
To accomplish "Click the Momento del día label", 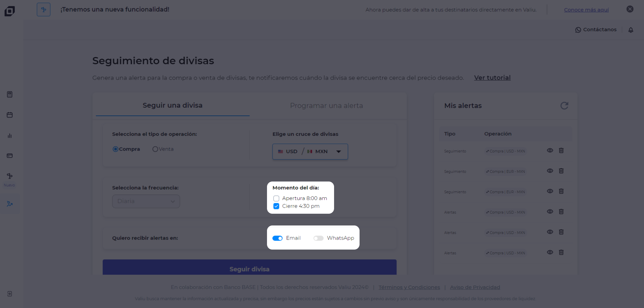I will 296,188.
